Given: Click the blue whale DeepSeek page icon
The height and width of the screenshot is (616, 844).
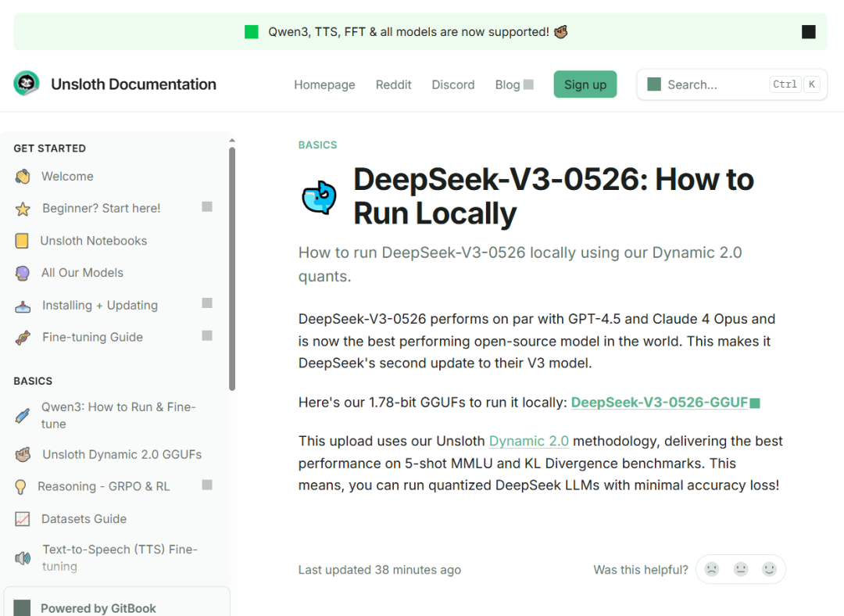Looking at the screenshot, I should tap(319, 197).
